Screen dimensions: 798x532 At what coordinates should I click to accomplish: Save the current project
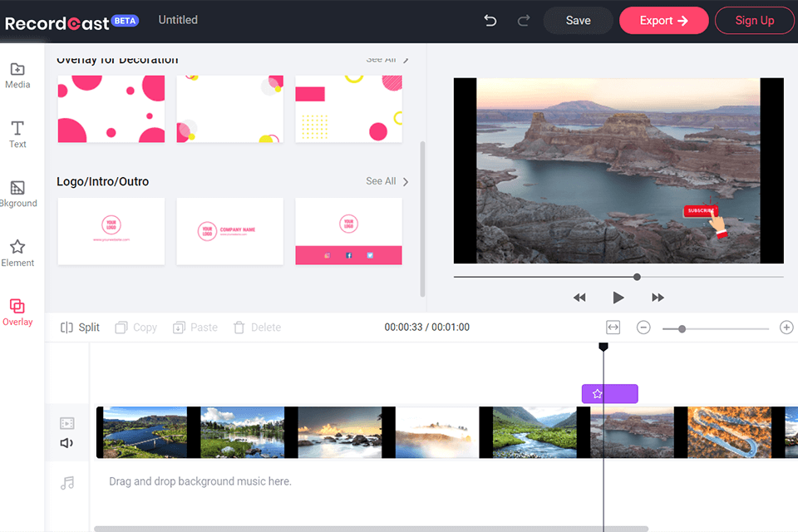coord(578,20)
